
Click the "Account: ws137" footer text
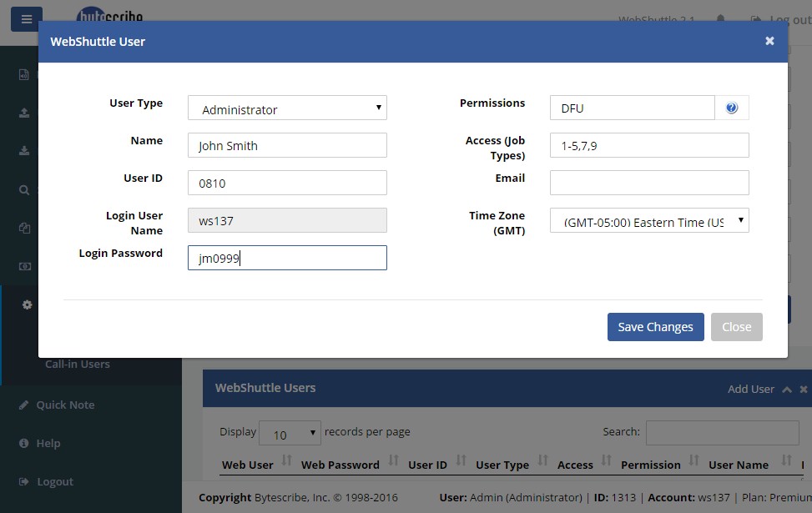click(x=688, y=497)
